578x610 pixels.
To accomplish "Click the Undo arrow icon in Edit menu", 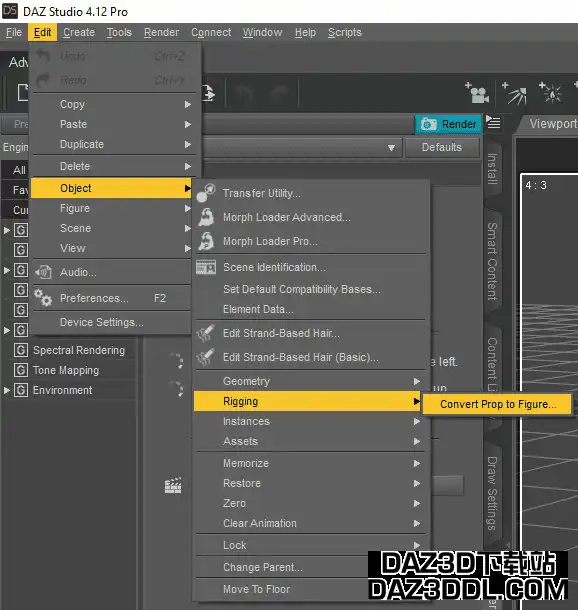I will pyautogui.click(x=43, y=56).
